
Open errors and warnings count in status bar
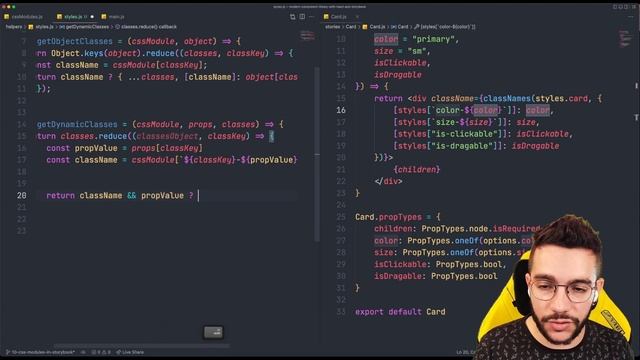101,352
